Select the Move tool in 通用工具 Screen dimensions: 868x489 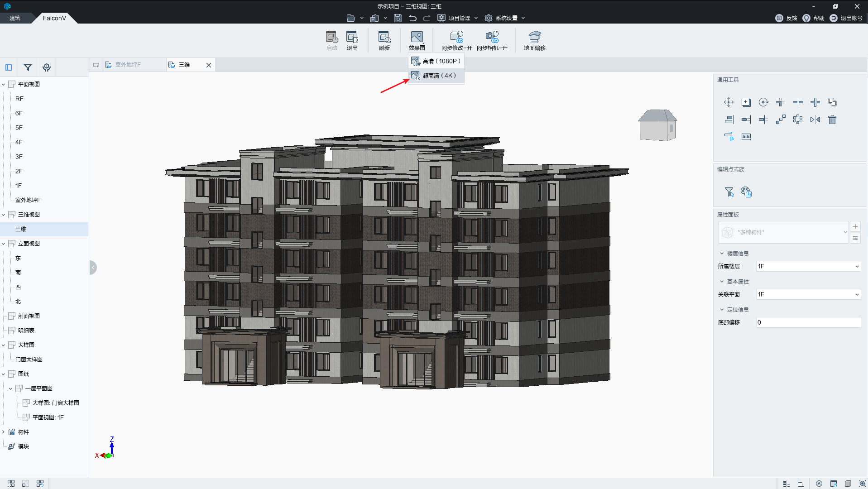(729, 102)
